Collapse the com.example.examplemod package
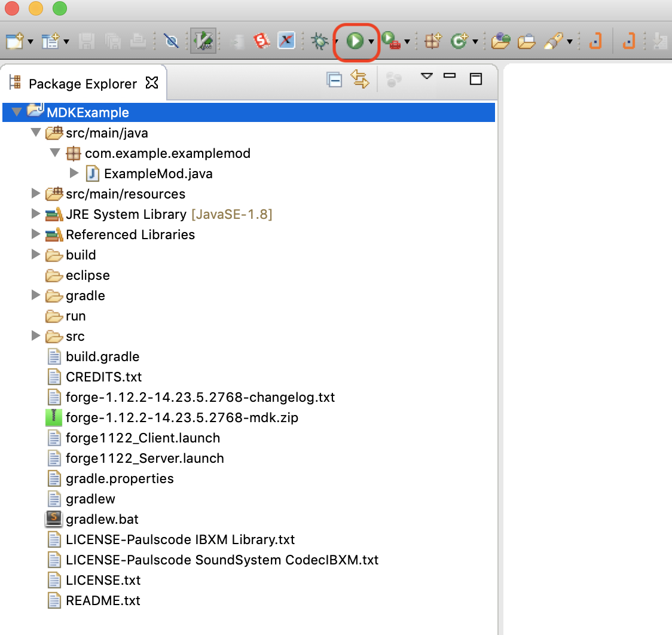Screen dimensions: 672x635 point(55,152)
